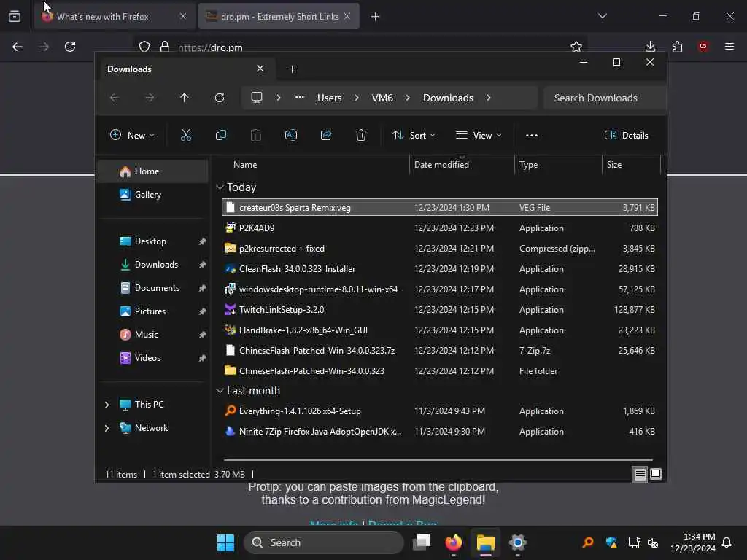Click the PC monitor icon in address bar
The width and height of the screenshot is (747, 560).
point(257,98)
